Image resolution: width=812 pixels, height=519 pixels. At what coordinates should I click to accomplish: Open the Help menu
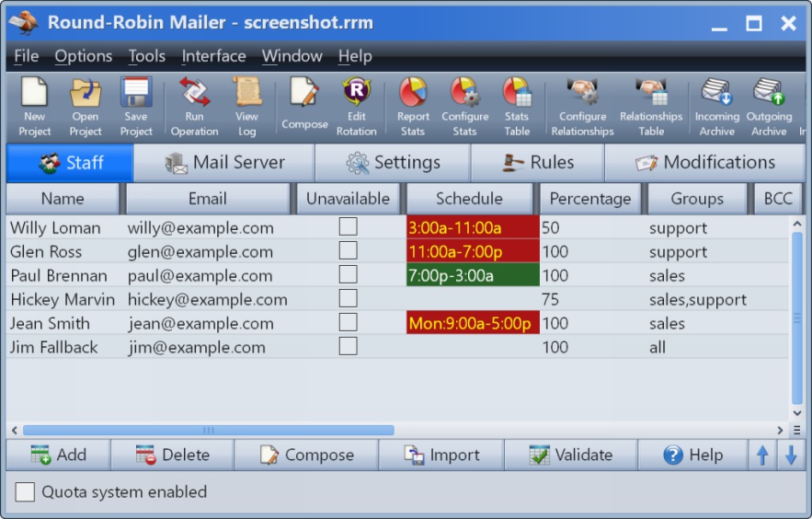pos(355,56)
